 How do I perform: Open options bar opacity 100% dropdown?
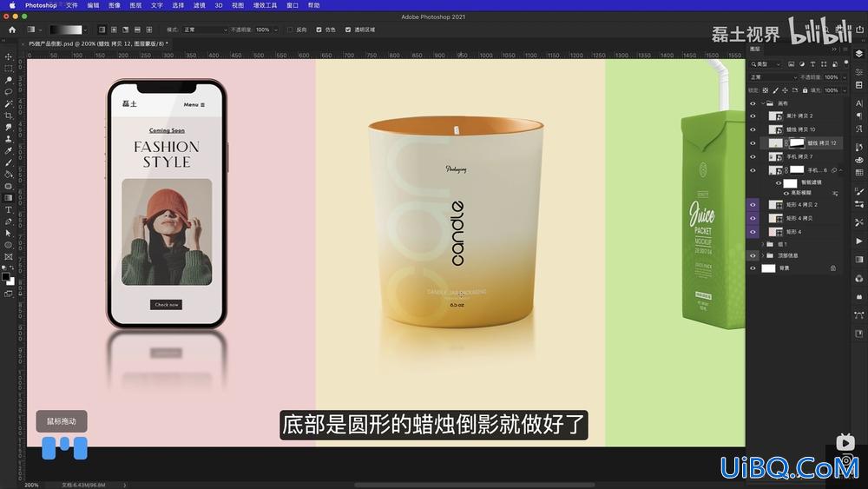276,30
